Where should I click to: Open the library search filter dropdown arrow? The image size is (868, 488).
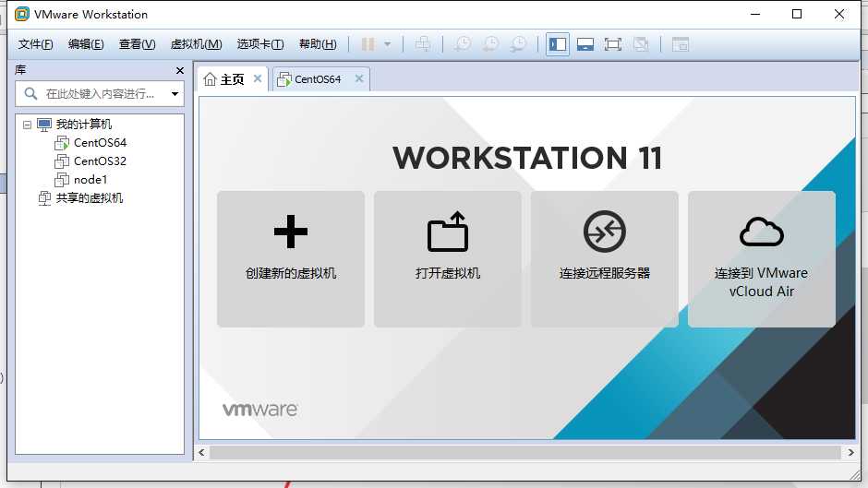(x=175, y=94)
